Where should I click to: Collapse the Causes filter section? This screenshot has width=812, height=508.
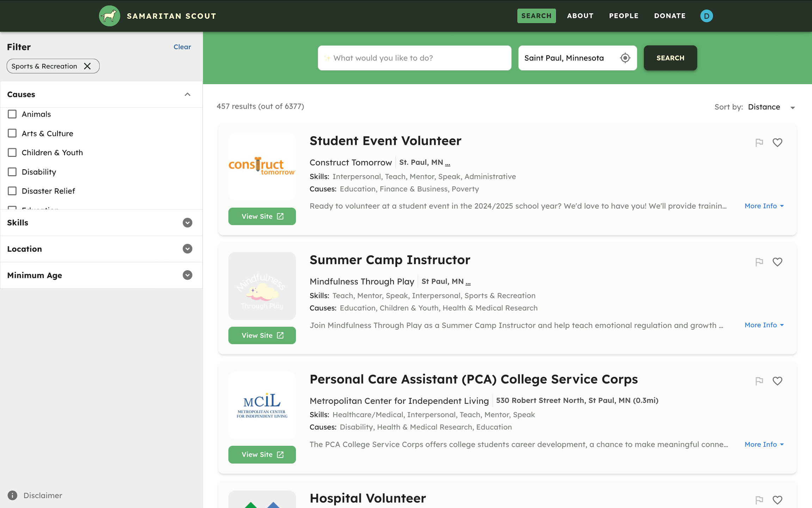point(187,94)
